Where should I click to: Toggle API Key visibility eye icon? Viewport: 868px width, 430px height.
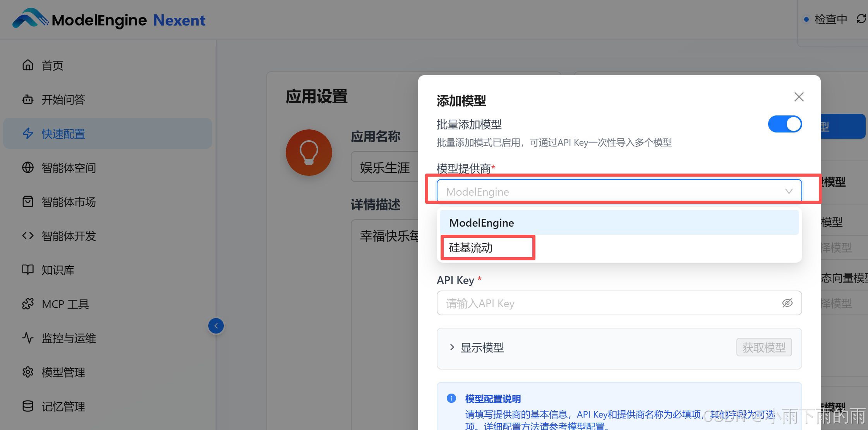[x=787, y=303]
